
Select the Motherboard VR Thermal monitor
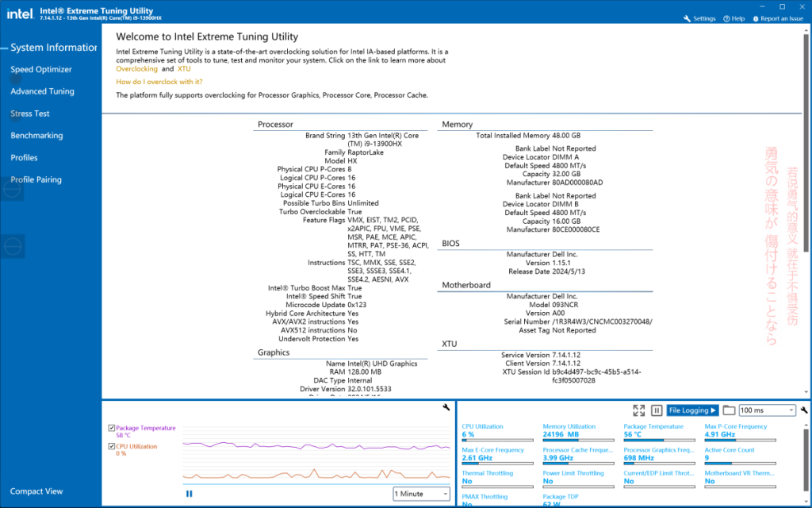740,479
